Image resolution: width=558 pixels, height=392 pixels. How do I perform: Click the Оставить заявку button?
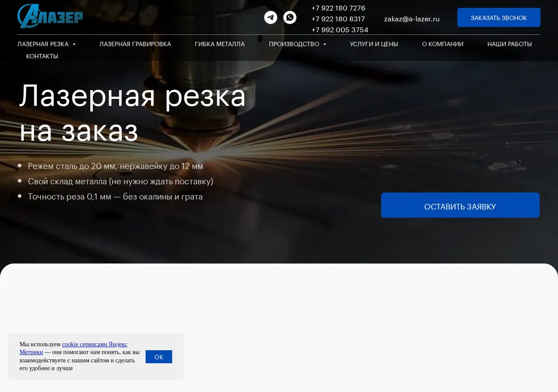coord(460,205)
